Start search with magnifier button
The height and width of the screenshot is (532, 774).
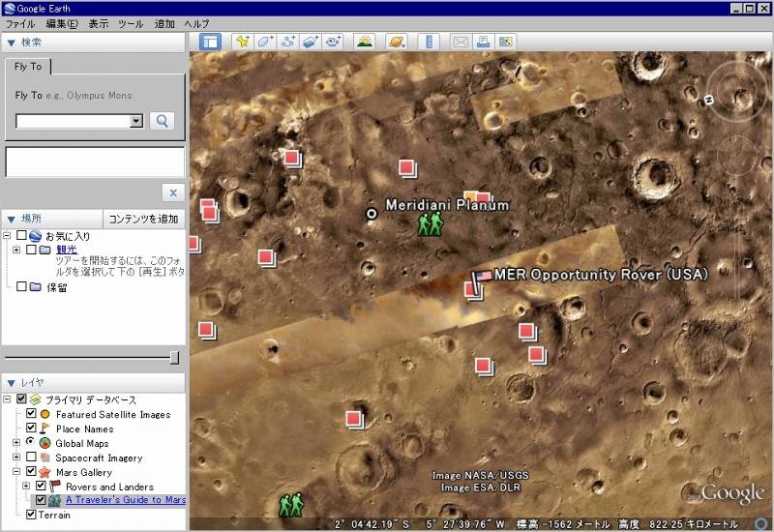point(162,121)
